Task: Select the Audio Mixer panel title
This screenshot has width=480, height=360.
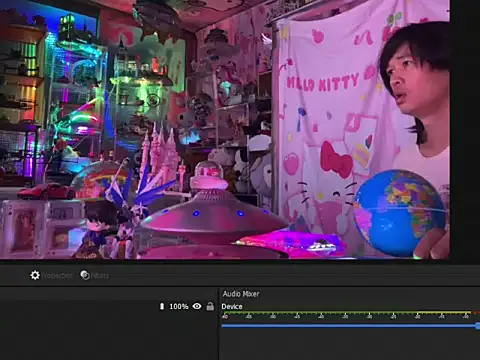Action: (x=241, y=294)
